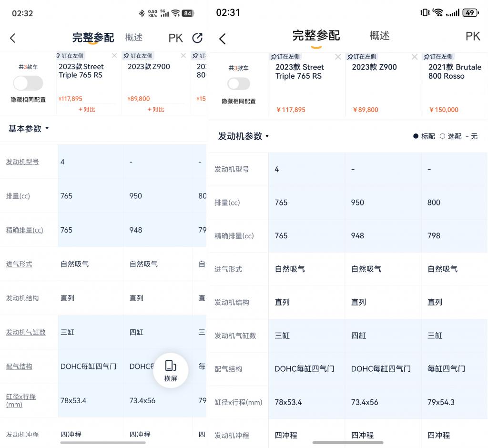Open 配气结构 term link in left screenshot
The height and width of the screenshot is (448, 488).
pos(19,367)
